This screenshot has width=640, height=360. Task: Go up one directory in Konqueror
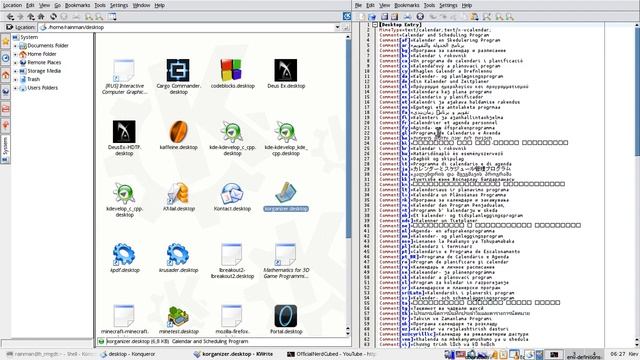point(31,17)
